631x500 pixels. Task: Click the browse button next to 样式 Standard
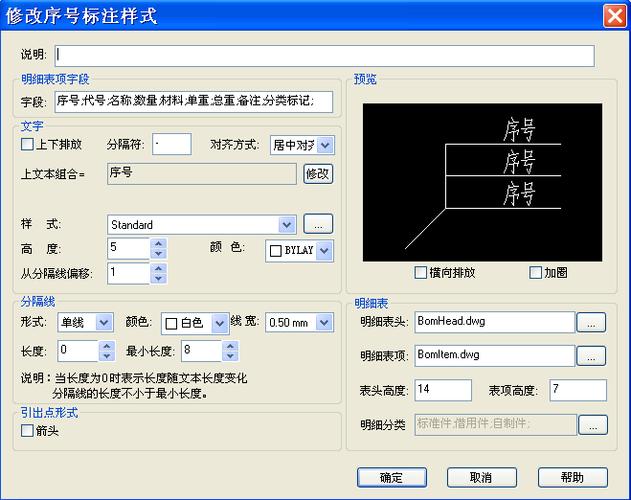pos(317,224)
